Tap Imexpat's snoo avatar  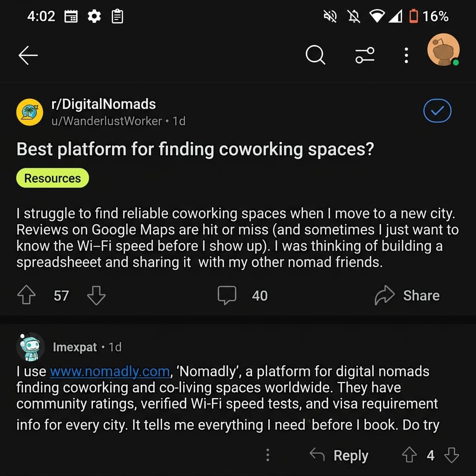coord(30,346)
